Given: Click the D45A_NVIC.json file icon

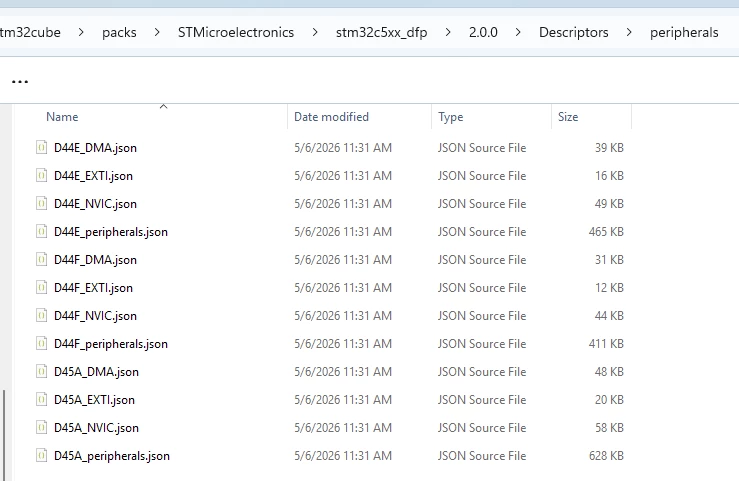Looking at the screenshot, I should coord(41,428).
